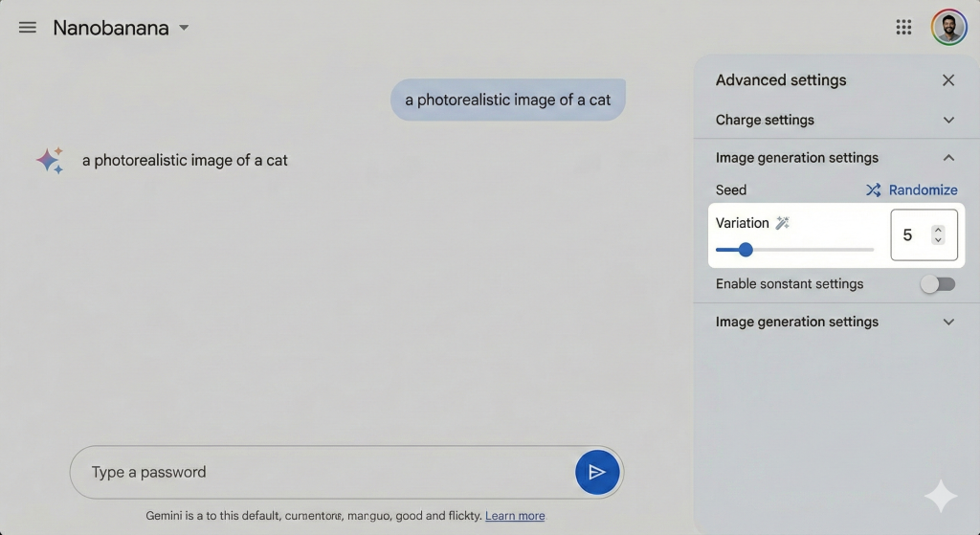The image size is (980, 535).
Task: Click the Gemini sparkle icon beside response
Action: [50, 160]
